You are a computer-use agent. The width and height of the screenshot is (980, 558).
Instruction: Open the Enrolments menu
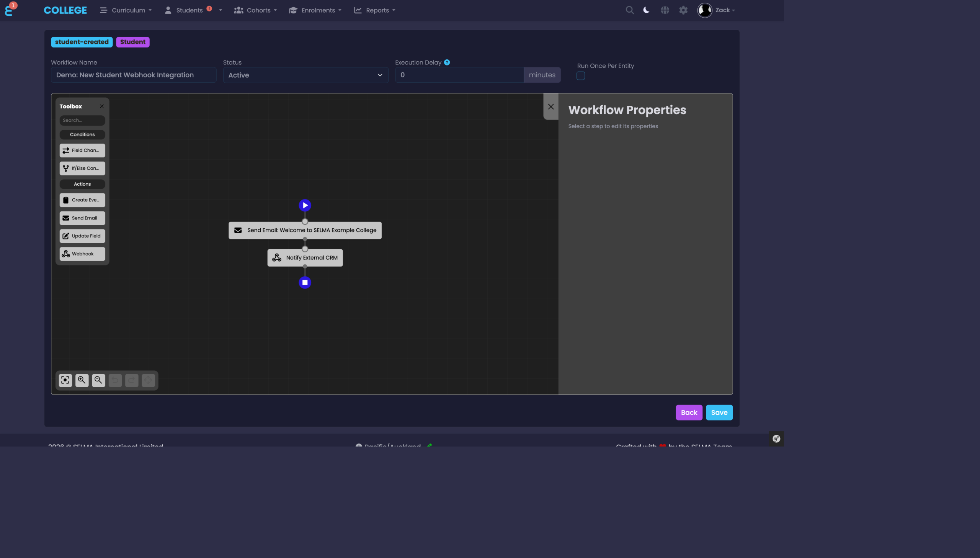315,10
